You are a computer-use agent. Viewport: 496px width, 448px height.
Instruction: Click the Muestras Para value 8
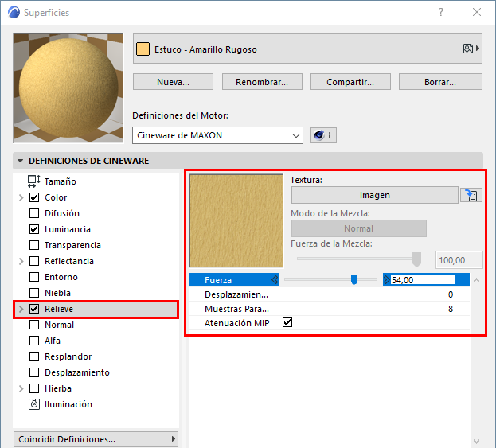(451, 309)
